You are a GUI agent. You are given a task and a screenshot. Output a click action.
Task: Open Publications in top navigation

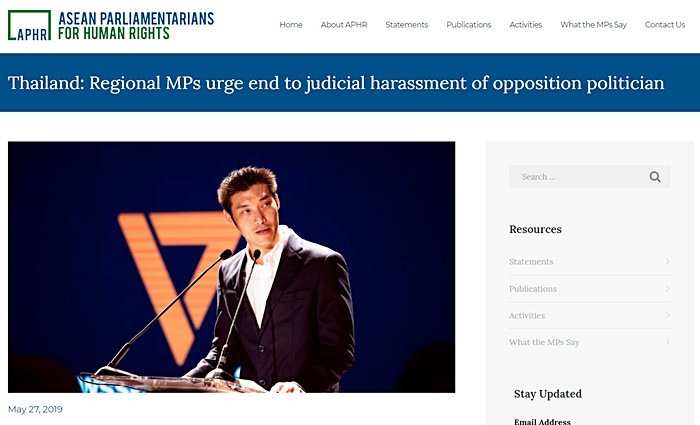[x=469, y=25]
